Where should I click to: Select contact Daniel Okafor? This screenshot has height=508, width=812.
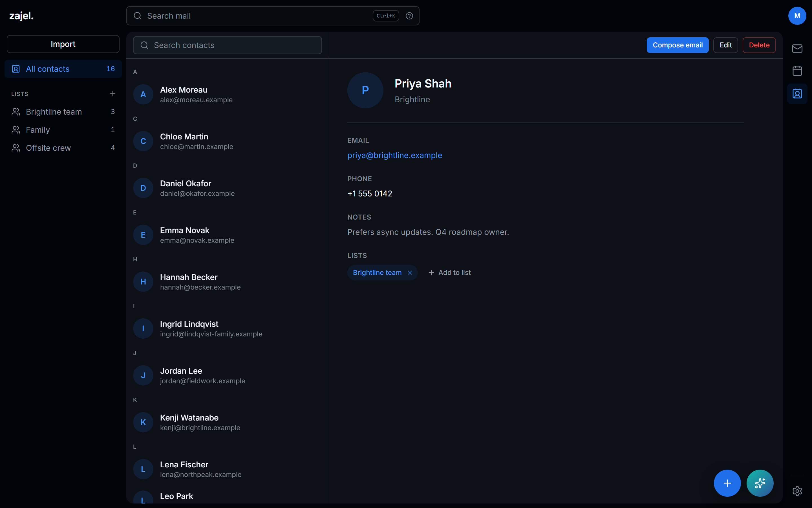pyautogui.click(x=227, y=188)
